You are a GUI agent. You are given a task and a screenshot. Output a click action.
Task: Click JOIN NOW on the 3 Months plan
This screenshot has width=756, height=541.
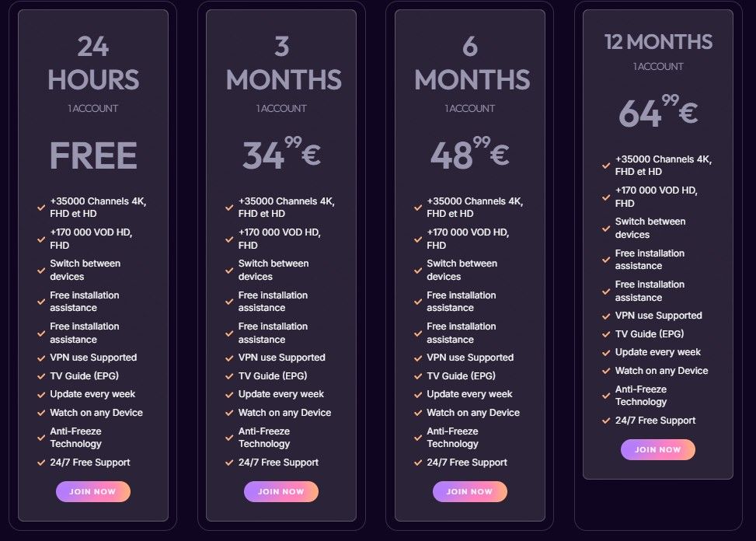click(281, 490)
